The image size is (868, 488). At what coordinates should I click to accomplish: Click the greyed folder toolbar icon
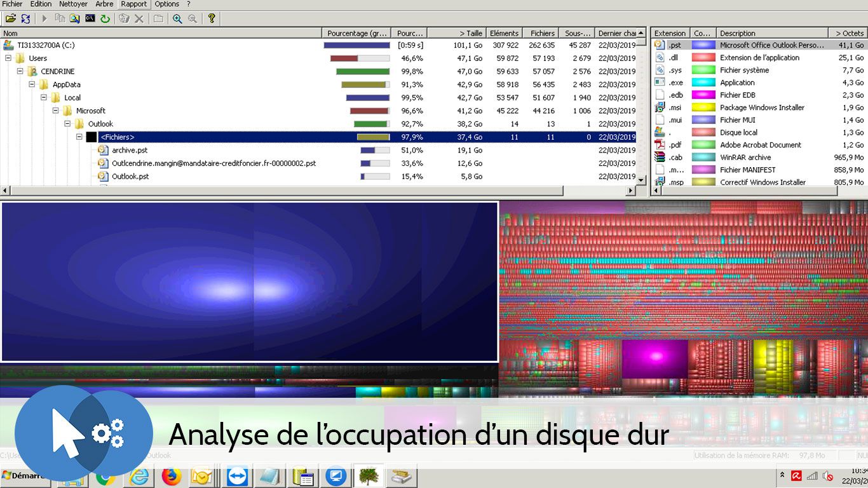158,19
